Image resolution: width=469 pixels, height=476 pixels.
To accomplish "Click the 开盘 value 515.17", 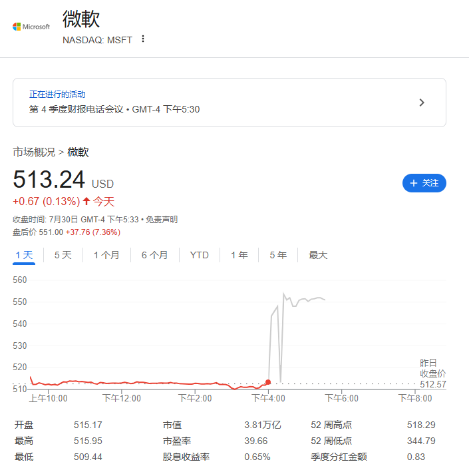I will coord(88,425).
